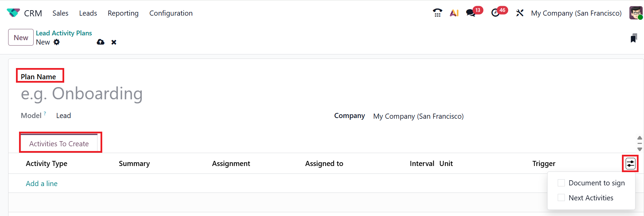The image size is (644, 216).
Task: Open the conversations messages icon
Action: 471,13
